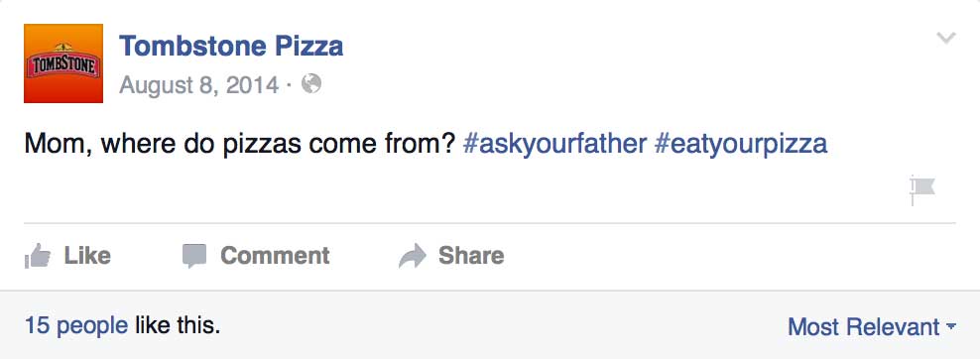The width and height of the screenshot is (980, 359).
Task: Open the Tombstone Pizza profile picture
Action: tap(63, 63)
